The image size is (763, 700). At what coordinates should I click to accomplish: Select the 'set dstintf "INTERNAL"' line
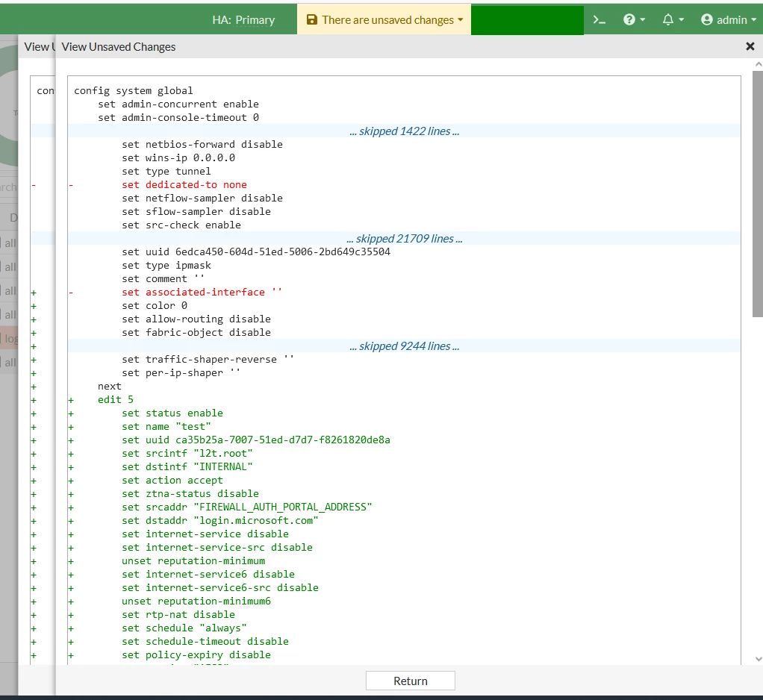click(187, 466)
